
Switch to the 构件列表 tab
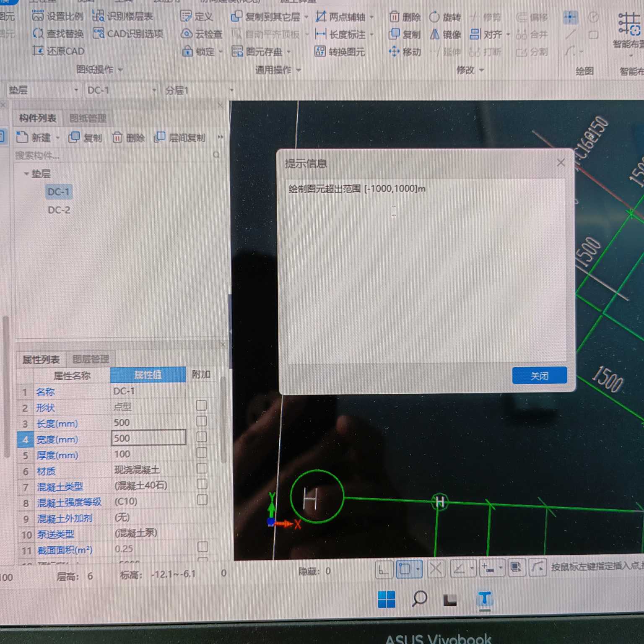click(37, 118)
